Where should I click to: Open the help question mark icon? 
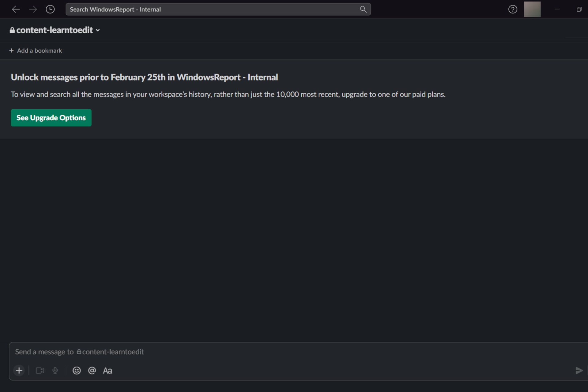[x=513, y=9]
